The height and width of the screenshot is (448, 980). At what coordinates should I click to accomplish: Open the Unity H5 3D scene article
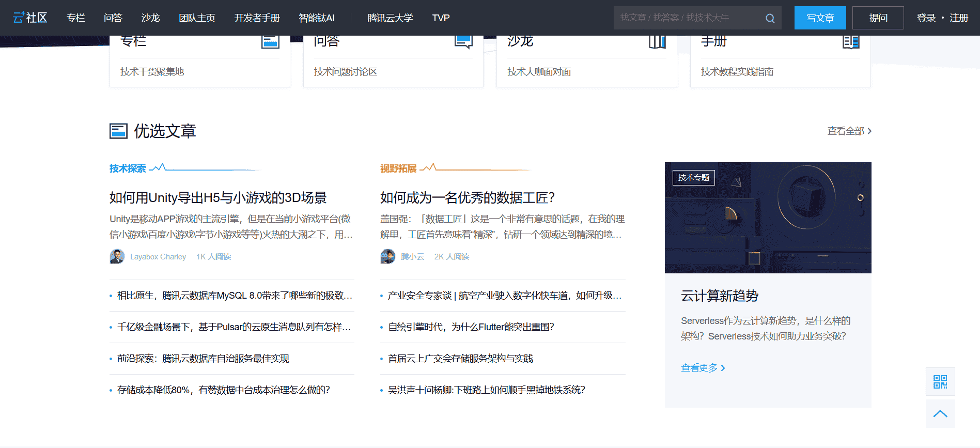tap(218, 198)
